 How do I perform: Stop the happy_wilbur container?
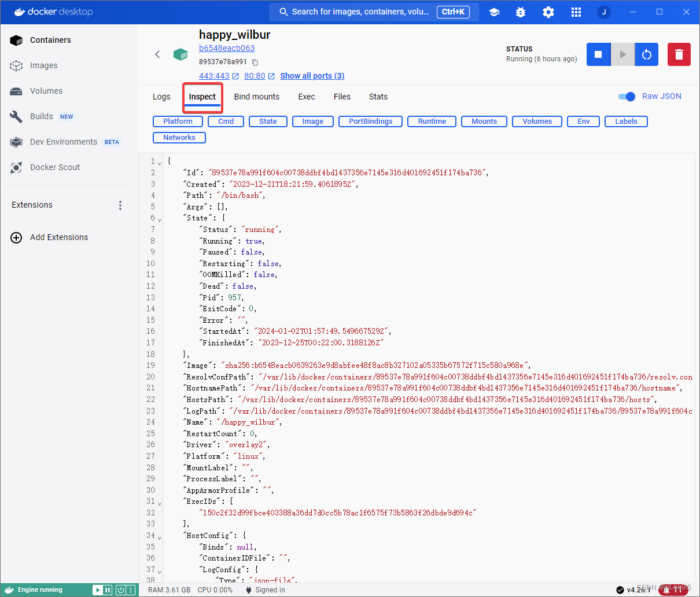(x=598, y=54)
